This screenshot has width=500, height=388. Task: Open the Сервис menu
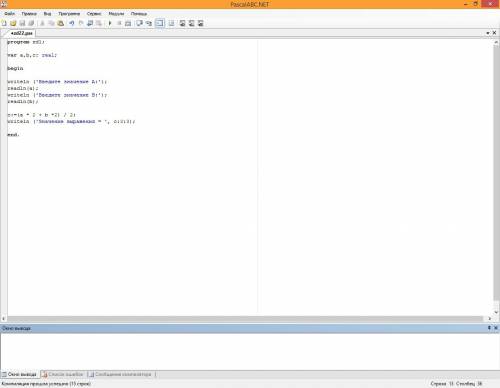click(94, 14)
